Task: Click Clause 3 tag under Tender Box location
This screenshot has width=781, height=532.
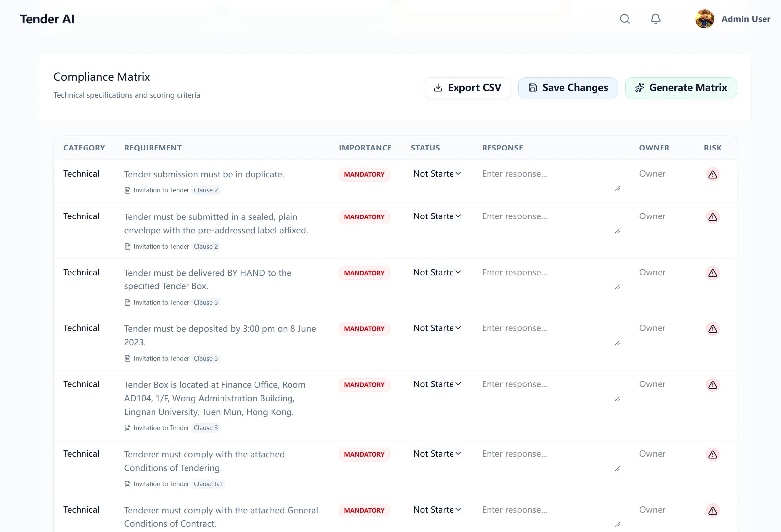Action: coord(206,428)
